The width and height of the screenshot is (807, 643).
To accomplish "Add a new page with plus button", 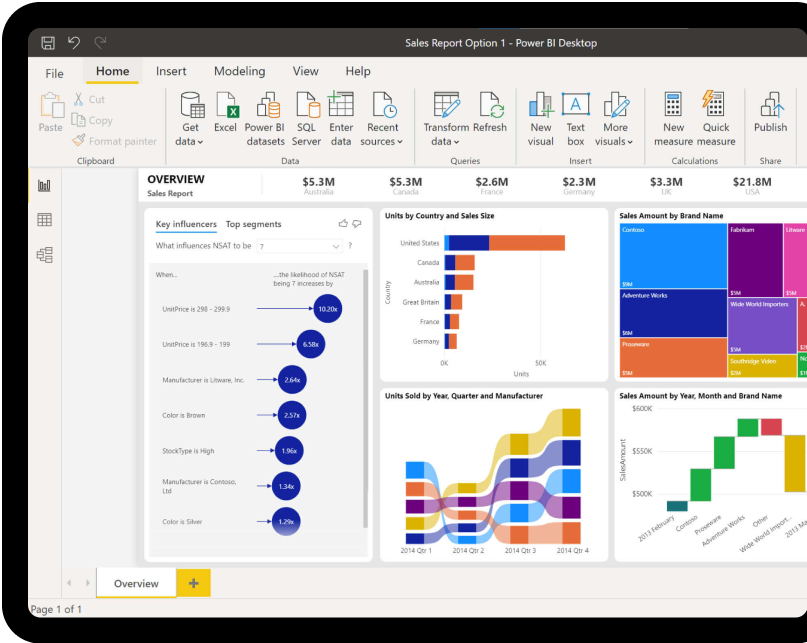I will point(194,583).
